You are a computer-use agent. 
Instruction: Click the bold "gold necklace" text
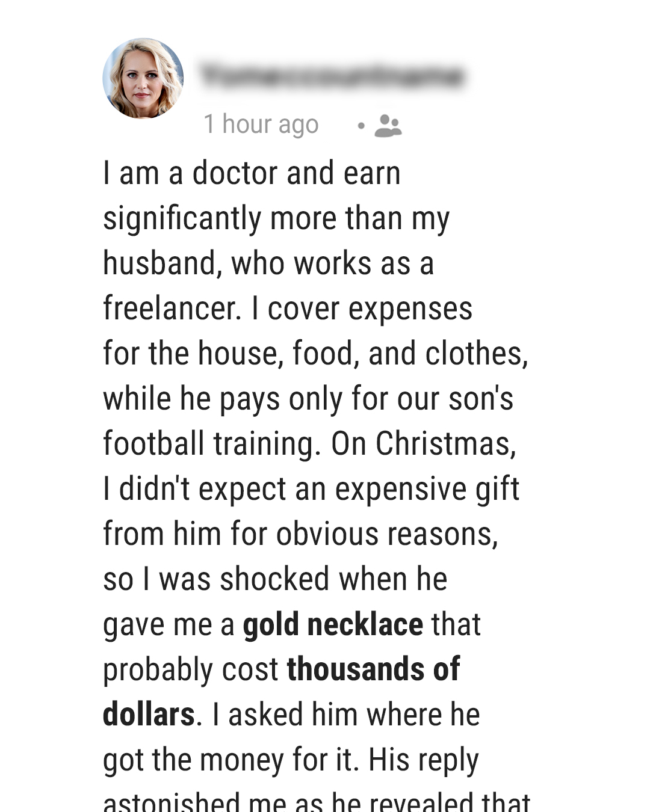(x=333, y=624)
